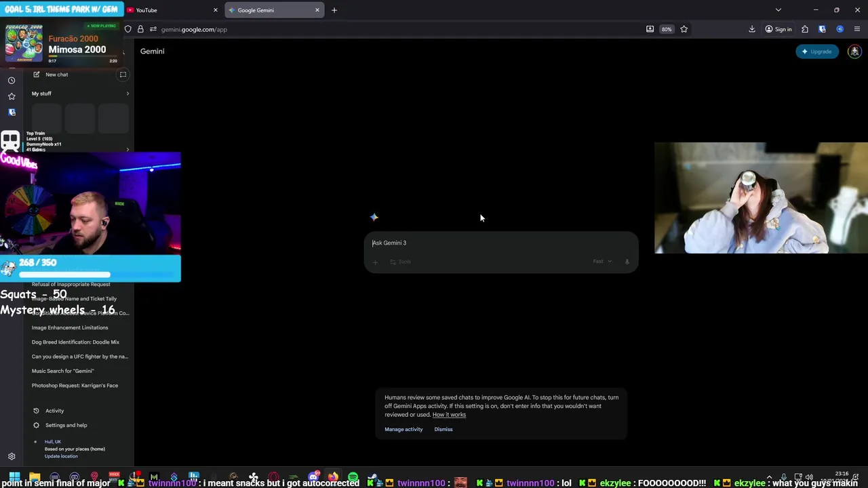Click the Windows Start button
Image resolution: width=868 pixels, height=488 pixels.
(14, 477)
